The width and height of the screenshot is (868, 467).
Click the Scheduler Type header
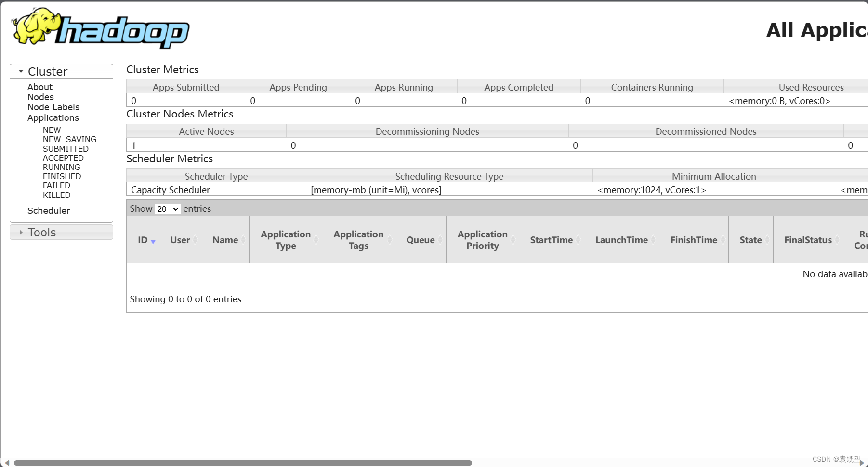click(x=216, y=176)
